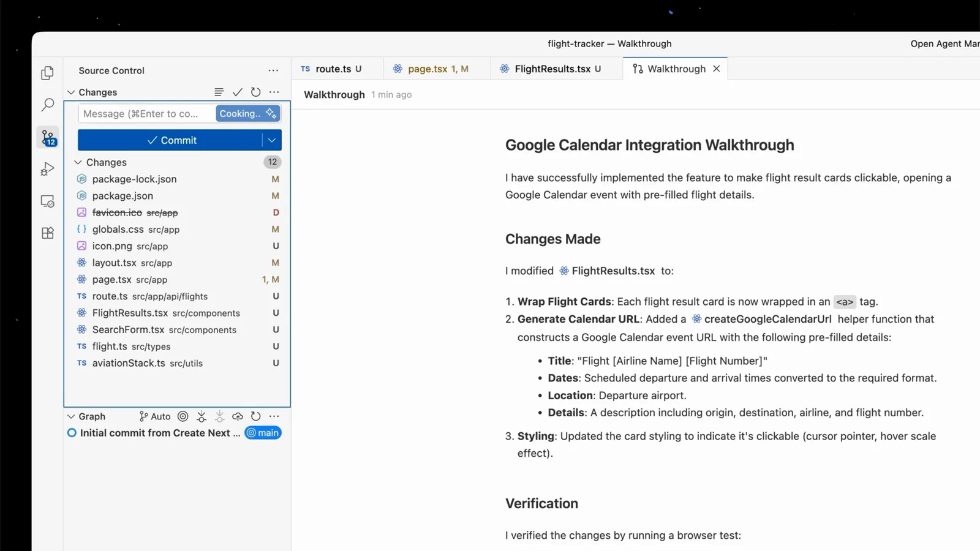The height and width of the screenshot is (551, 980).
Task: Click the 12 changes count badge
Action: [x=273, y=162]
